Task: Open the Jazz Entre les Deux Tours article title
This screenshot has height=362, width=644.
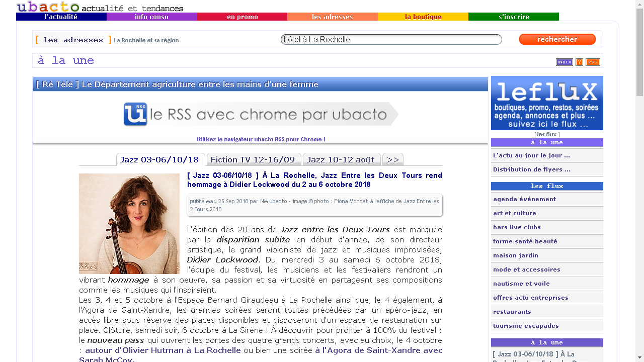Action: click(x=314, y=180)
